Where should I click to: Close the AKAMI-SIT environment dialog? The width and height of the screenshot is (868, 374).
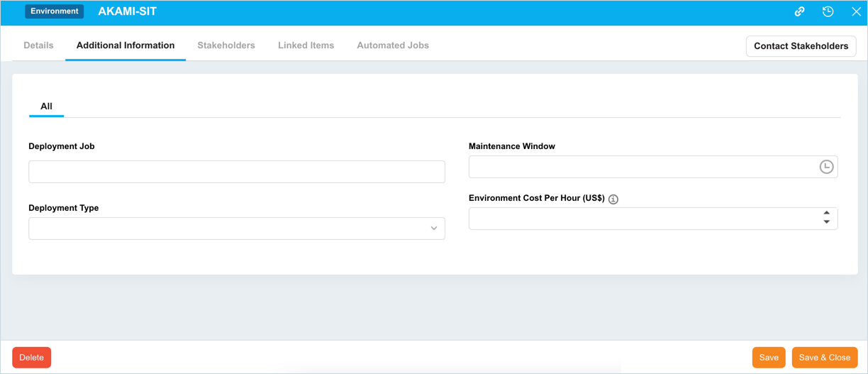pyautogui.click(x=856, y=12)
